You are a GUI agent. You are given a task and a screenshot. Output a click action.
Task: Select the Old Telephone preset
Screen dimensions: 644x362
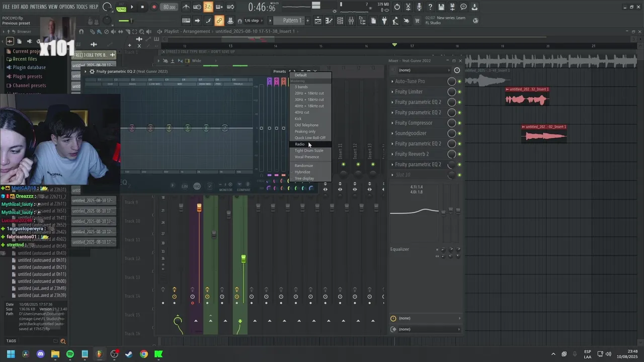coord(310,125)
